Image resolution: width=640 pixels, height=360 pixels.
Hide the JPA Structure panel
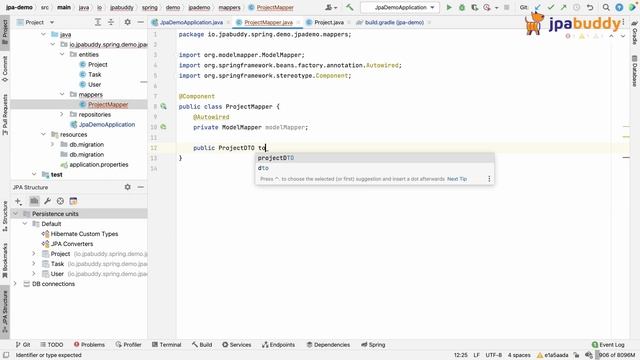140,187
